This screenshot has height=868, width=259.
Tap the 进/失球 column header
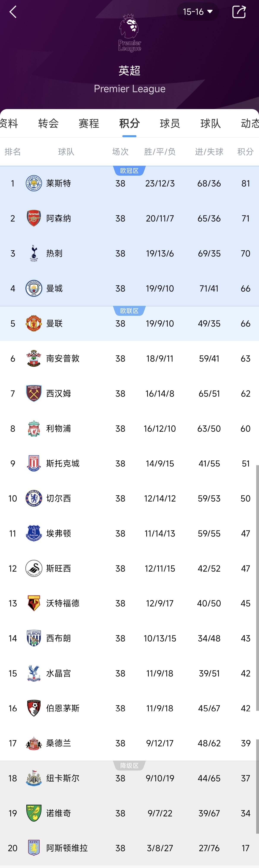pyautogui.click(x=209, y=152)
